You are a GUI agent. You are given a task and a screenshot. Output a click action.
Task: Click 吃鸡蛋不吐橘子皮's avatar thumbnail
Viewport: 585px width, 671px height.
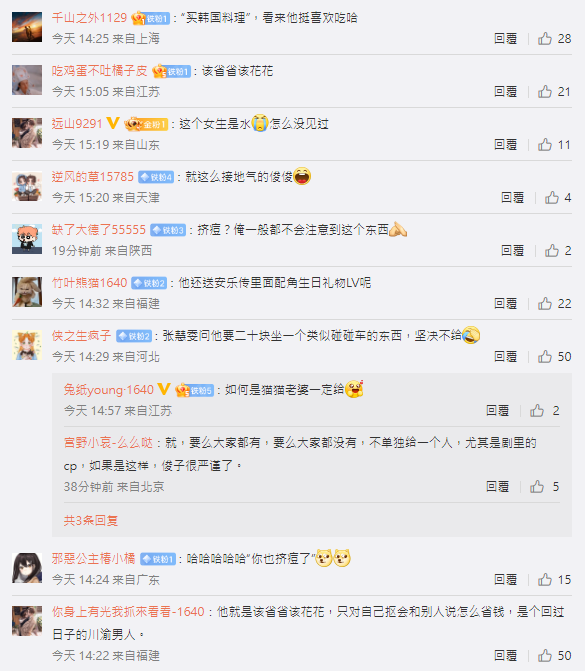click(27, 80)
